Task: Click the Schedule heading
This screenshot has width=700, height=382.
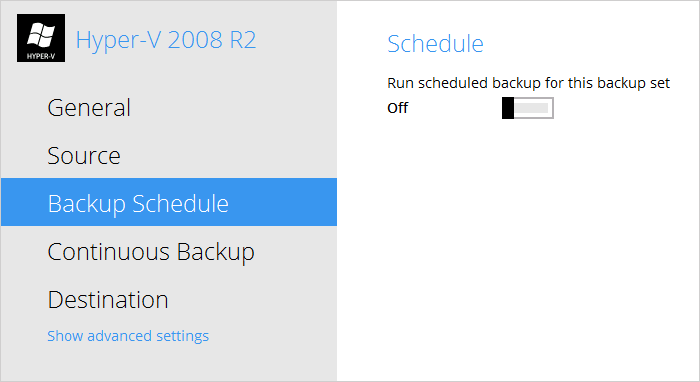Action: click(435, 44)
